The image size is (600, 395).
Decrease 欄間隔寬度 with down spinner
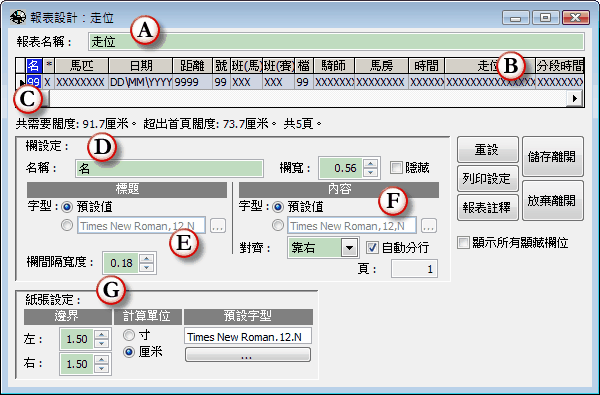click(x=147, y=268)
